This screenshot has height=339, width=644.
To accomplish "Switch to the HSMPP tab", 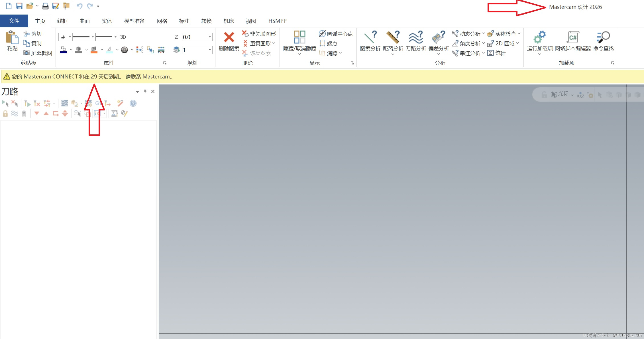I will (x=278, y=21).
